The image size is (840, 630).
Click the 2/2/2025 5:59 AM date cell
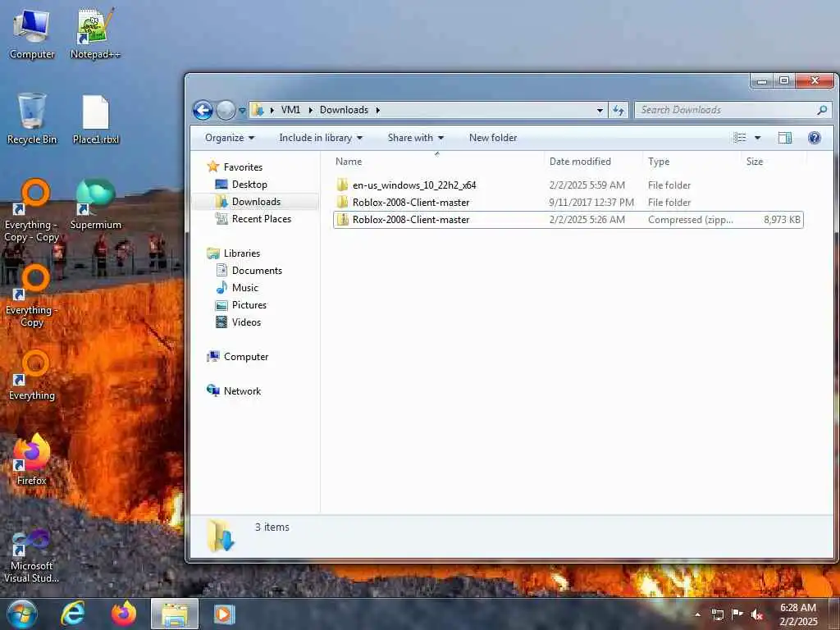(587, 185)
